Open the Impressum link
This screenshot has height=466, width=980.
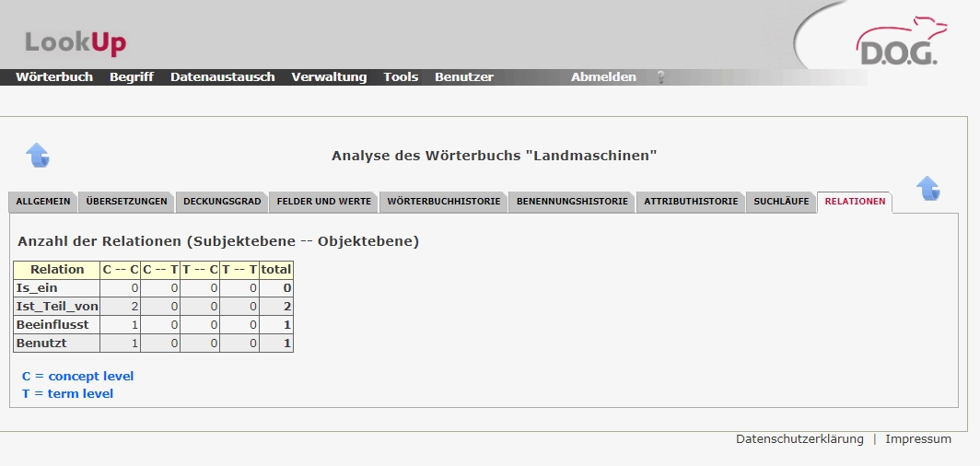click(918, 439)
